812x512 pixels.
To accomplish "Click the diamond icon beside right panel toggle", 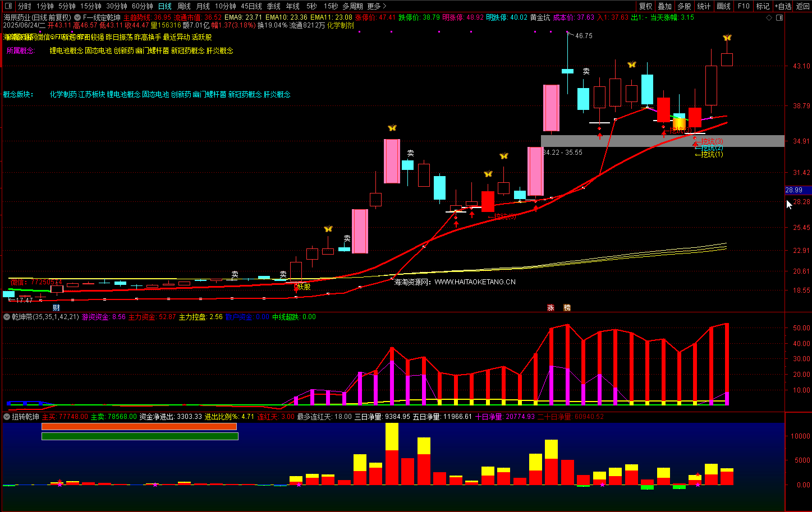I will click(x=770, y=17).
